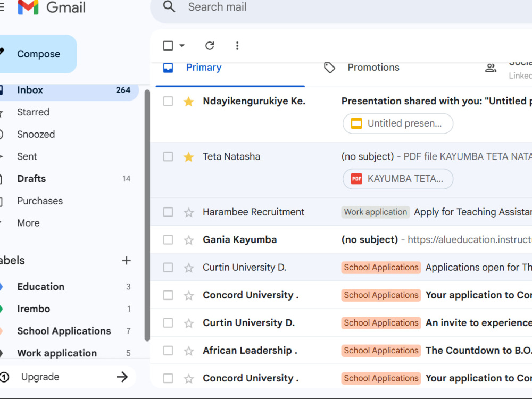Star the last Concord University email
This screenshot has width=532, height=399.
189,379
